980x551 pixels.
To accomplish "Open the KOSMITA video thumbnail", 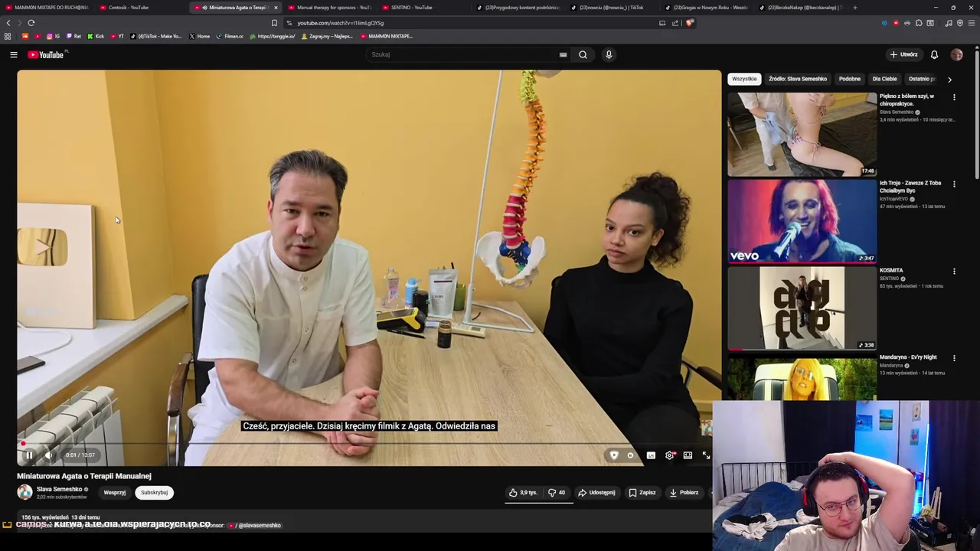I will pos(802,308).
